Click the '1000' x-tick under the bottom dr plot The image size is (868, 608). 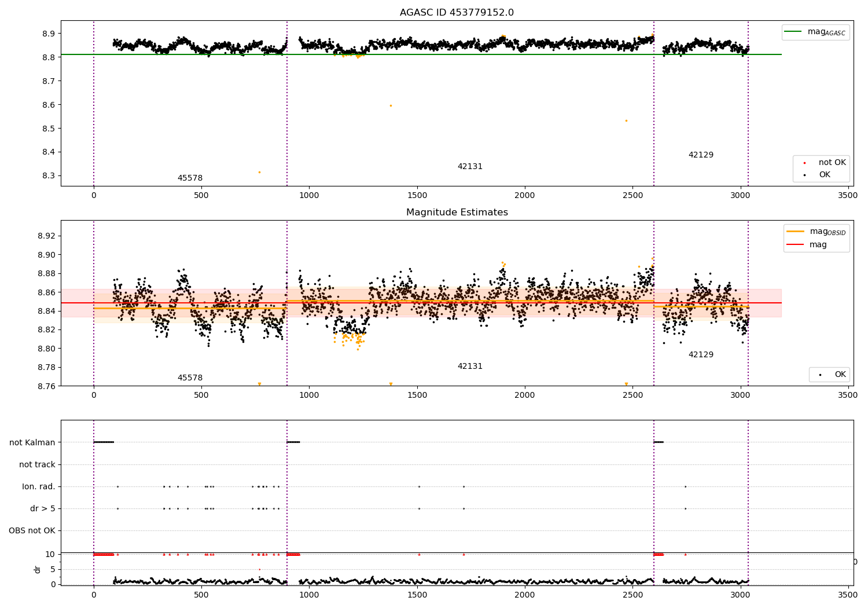(309, 595)
